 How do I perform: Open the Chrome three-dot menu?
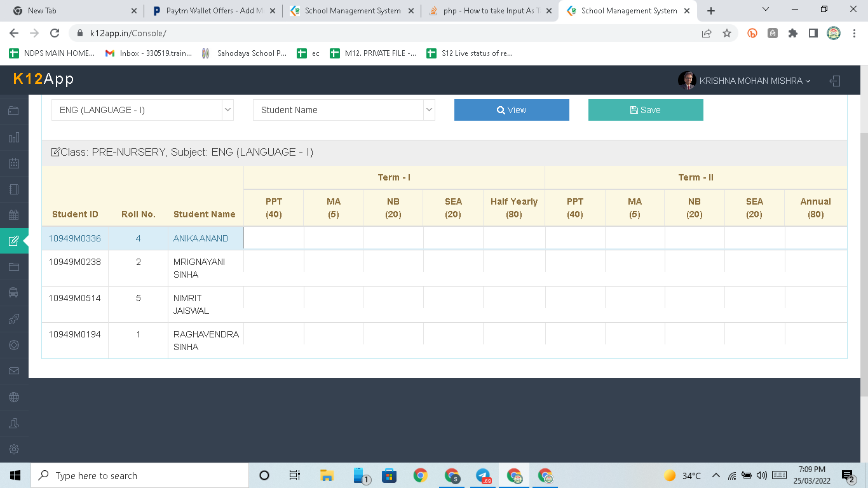coord(853,34)
